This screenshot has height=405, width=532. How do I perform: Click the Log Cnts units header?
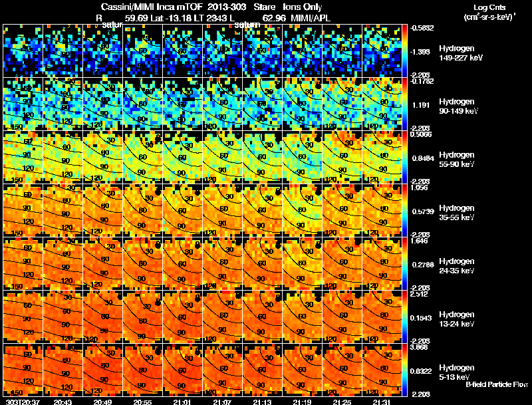pyautogui.click(x=489, y=12)
